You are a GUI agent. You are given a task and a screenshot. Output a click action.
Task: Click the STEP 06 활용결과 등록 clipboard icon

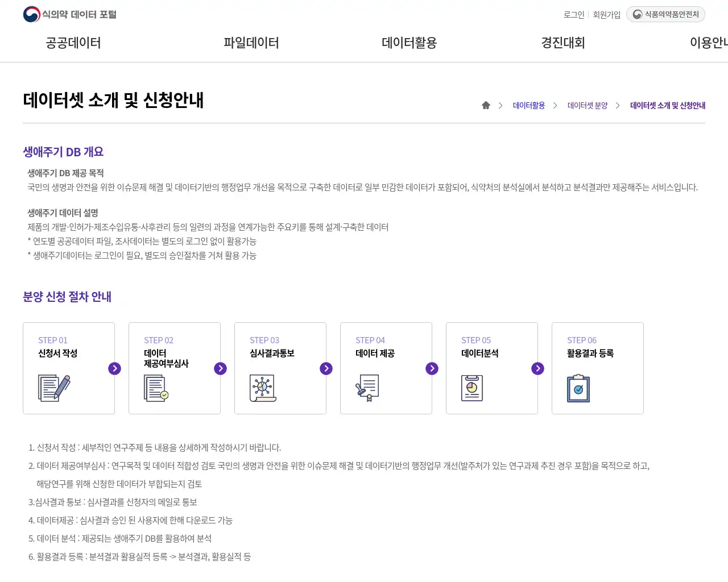click(578, 388)
